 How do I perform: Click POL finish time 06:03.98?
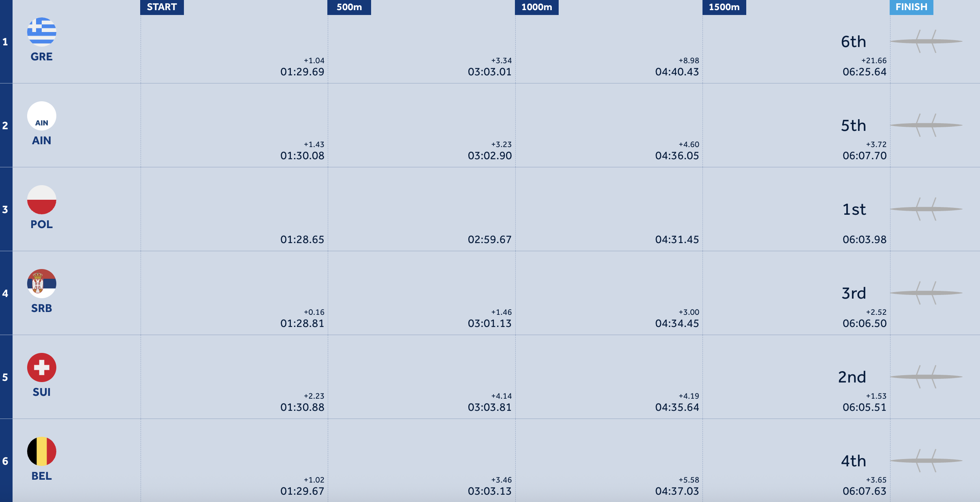[865, 239]
